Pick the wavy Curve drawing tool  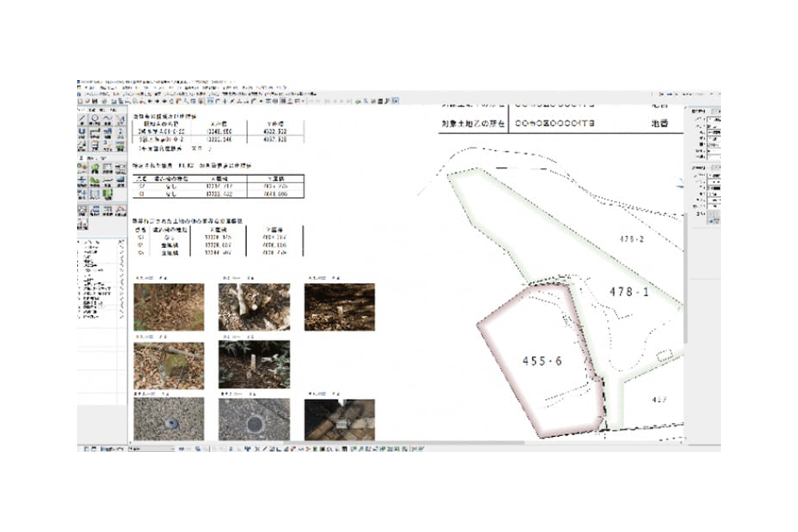[108, 119]
